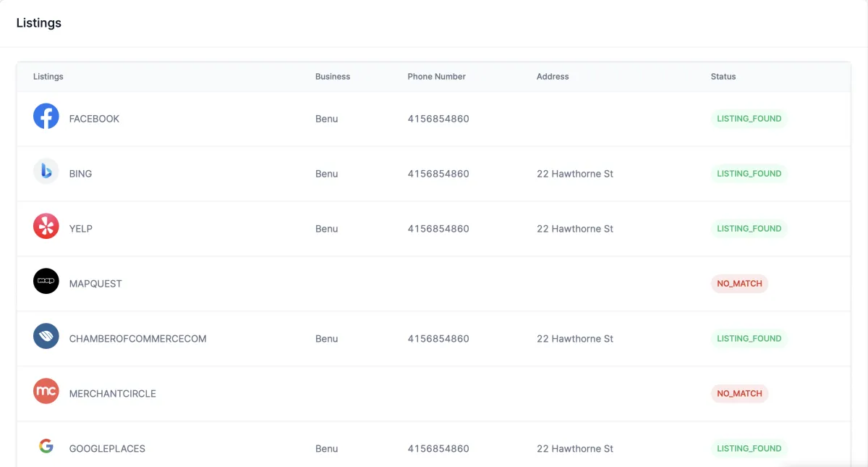Click LISTING_FOUND badge in Chamberofcommercecom row
This screenshot has height=467, width=868.
(749, 339)
